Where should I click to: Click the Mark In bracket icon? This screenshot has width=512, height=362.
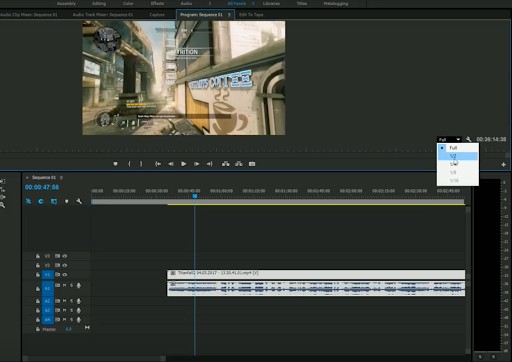coord(129,164)
